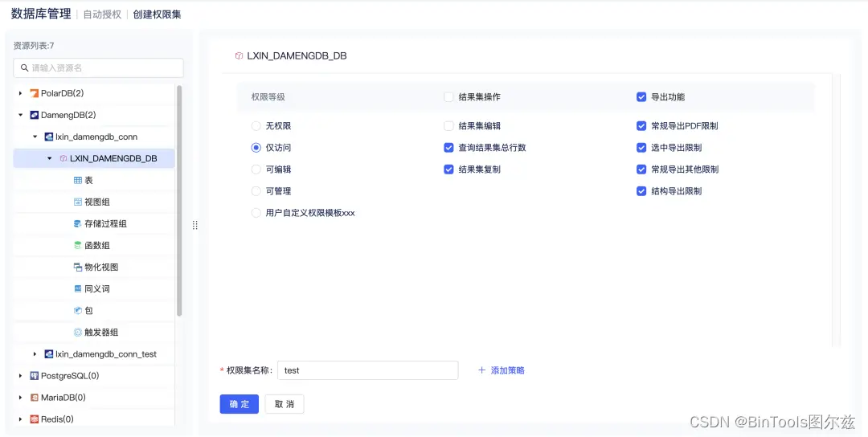868x437 pixels.
Task: Open the 数据库管理 breadcrumb
Action: click(x=41, y=14)
